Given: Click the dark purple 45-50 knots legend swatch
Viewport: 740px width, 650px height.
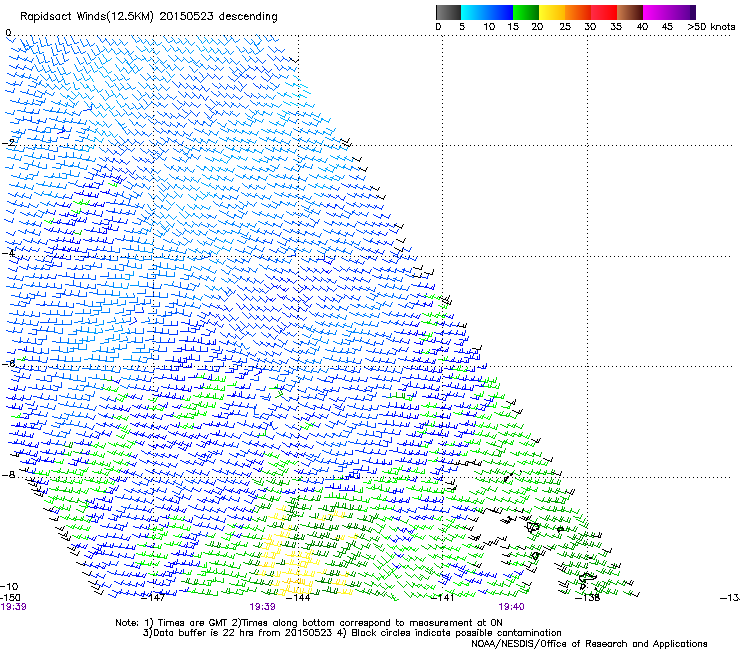Looking at the screenshot, I should 682,12.
